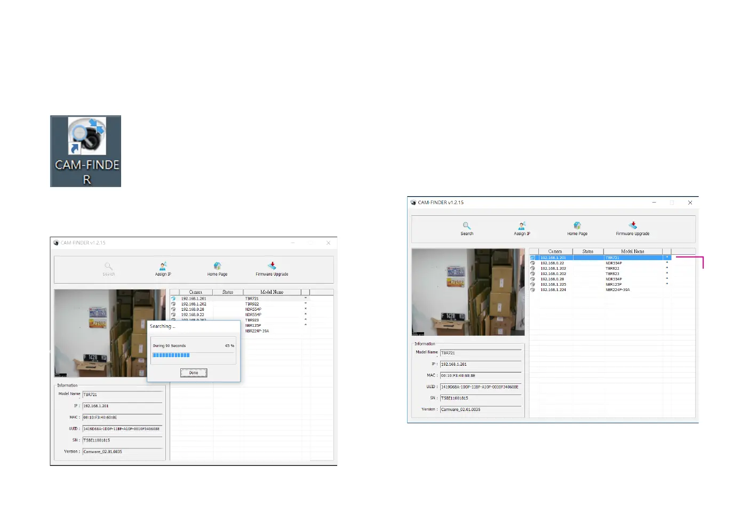
Task: Sort by Model Name column in highlighted-row window
Action: click(x=633, y=251)
